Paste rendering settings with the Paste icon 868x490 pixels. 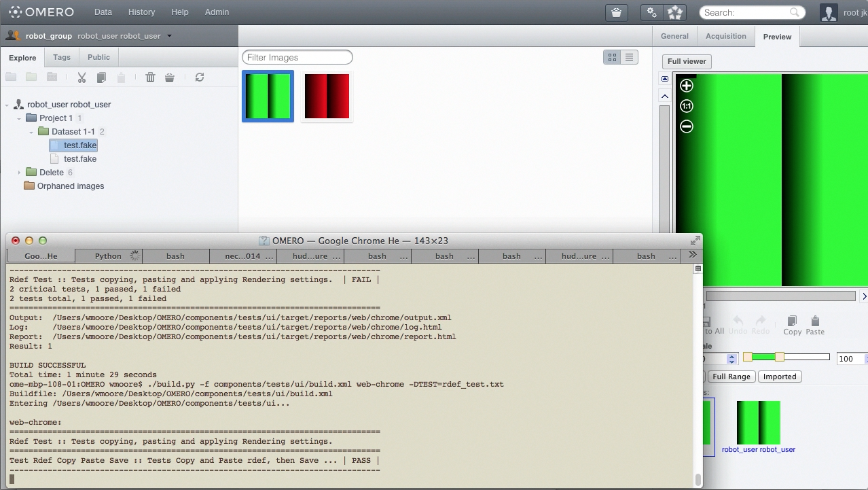pyautogui.click(x=815, y=325)
